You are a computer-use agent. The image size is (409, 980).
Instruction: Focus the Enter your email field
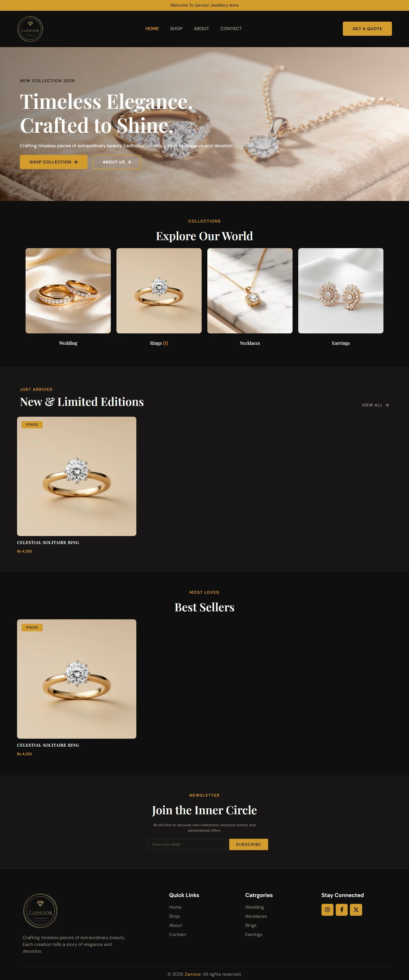click(x=187, y=844)
